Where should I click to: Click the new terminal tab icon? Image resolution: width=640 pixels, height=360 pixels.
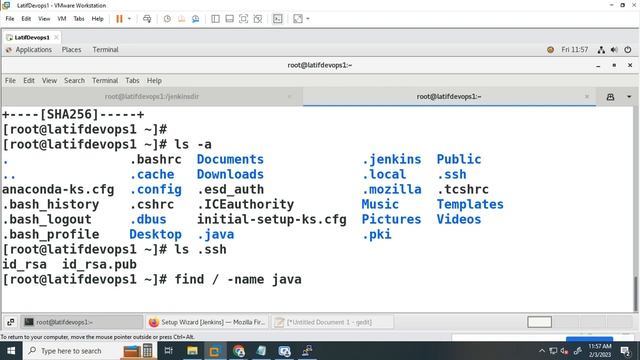pos(610,97)
